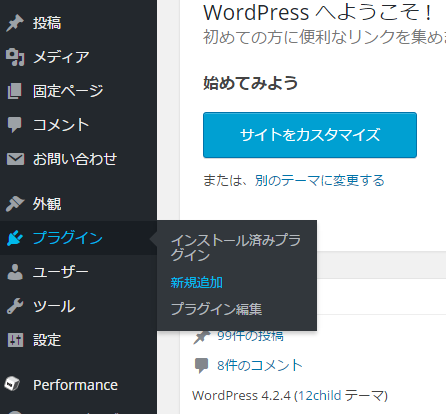Click the WordPress 4.2.4 version text
This screenshot has height=414, width=446.
pyautogui.click(x=242, y=395)
